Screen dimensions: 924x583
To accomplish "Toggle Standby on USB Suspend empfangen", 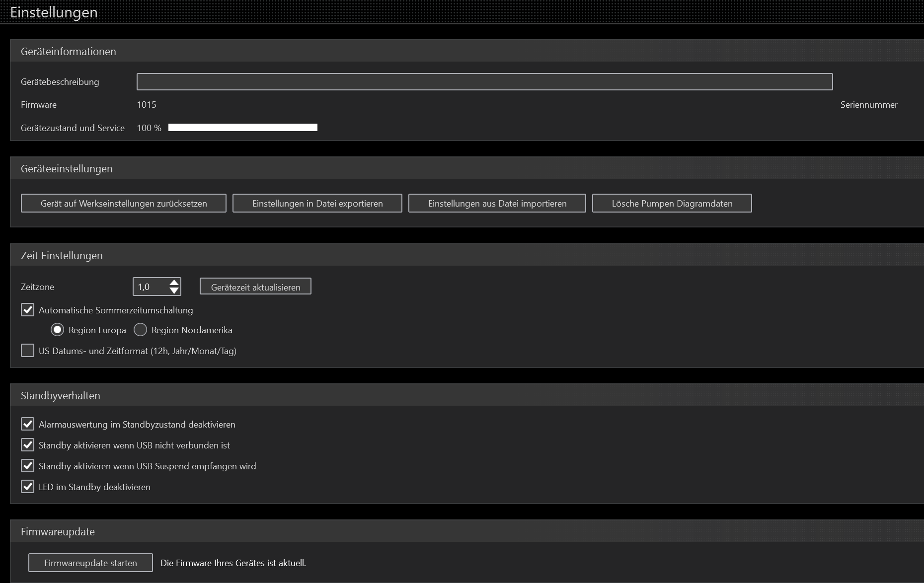I will coord(28,466).
